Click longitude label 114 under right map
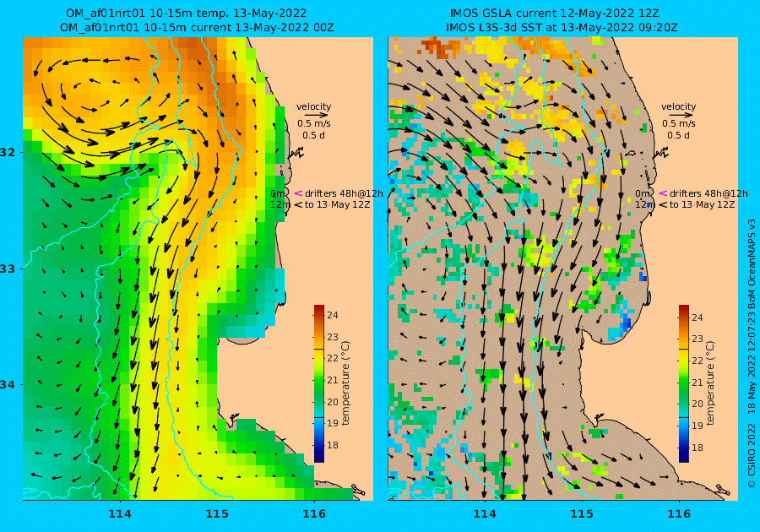 pos(484,513)
